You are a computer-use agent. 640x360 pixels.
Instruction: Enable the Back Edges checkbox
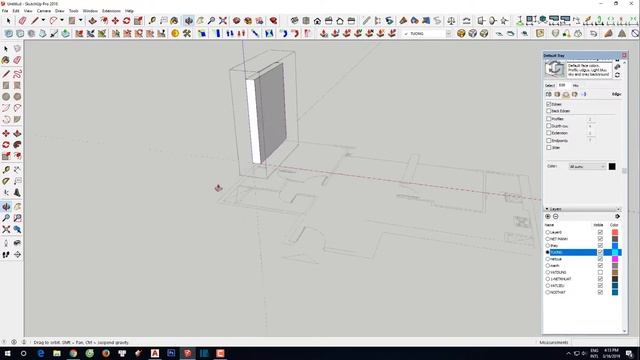click(x=549, y=111)
